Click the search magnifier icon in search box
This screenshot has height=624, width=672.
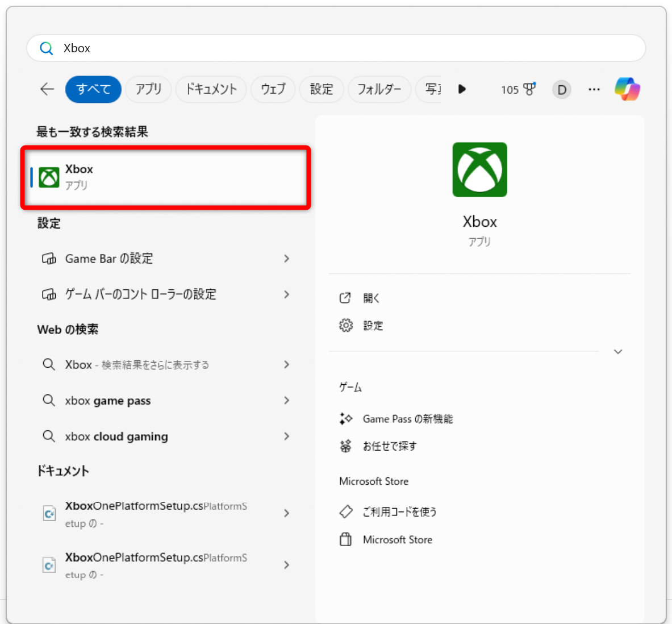click(46, 48)
